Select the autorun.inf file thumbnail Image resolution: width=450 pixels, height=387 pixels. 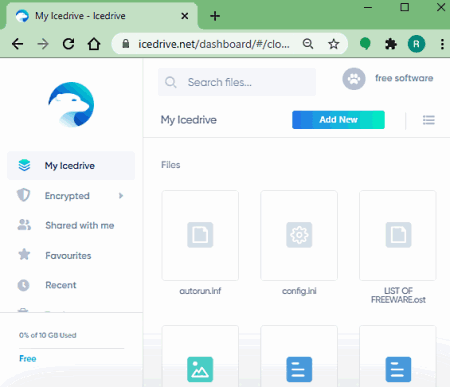200,235
